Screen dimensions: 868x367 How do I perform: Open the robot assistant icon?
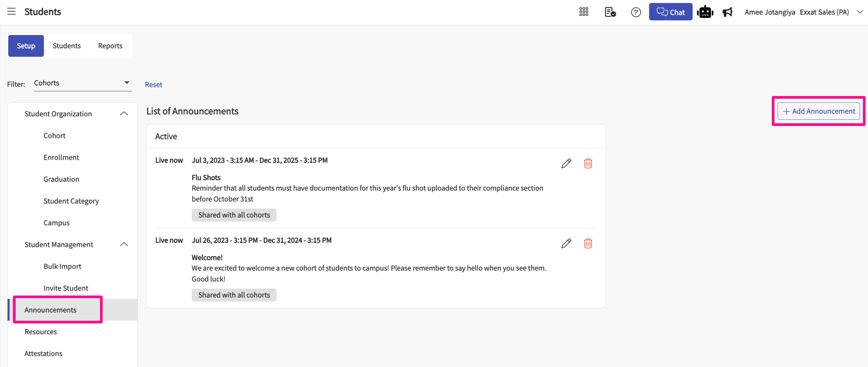point(705,12)
